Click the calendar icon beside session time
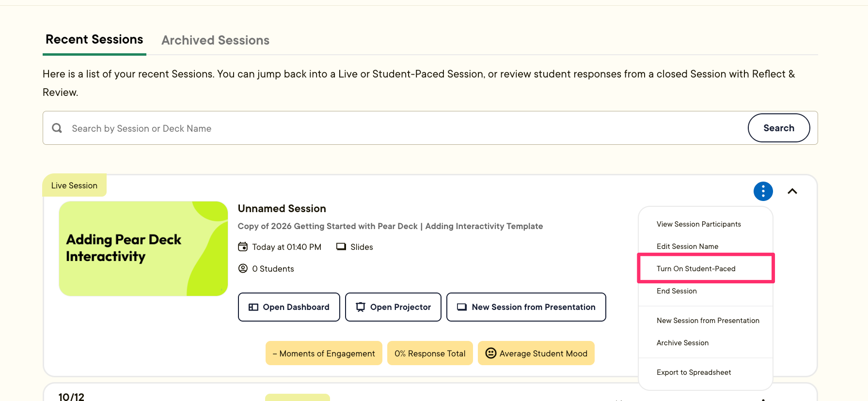Image resolution: width=868 pixels, height=401 pixels. coord(243,247)
